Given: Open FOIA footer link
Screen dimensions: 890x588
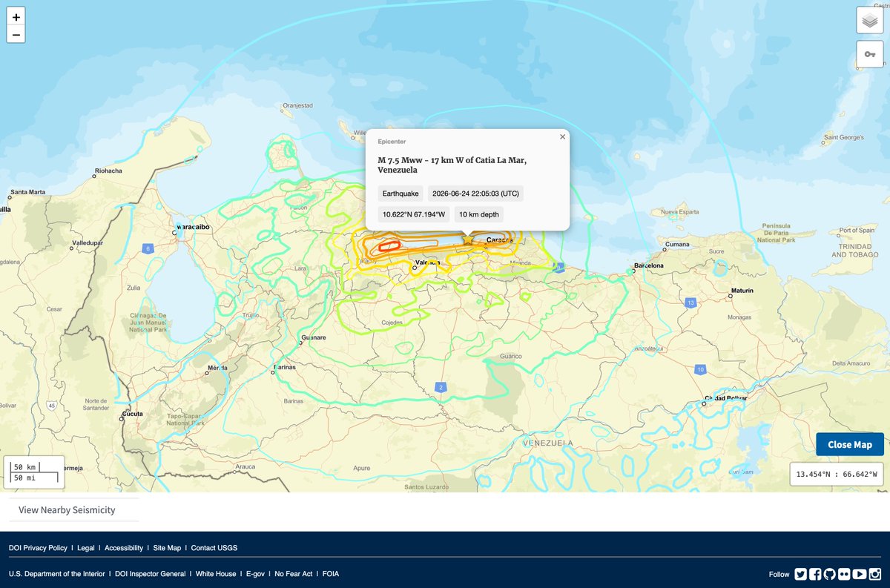Looking at the screenshot, I should 331,574.
